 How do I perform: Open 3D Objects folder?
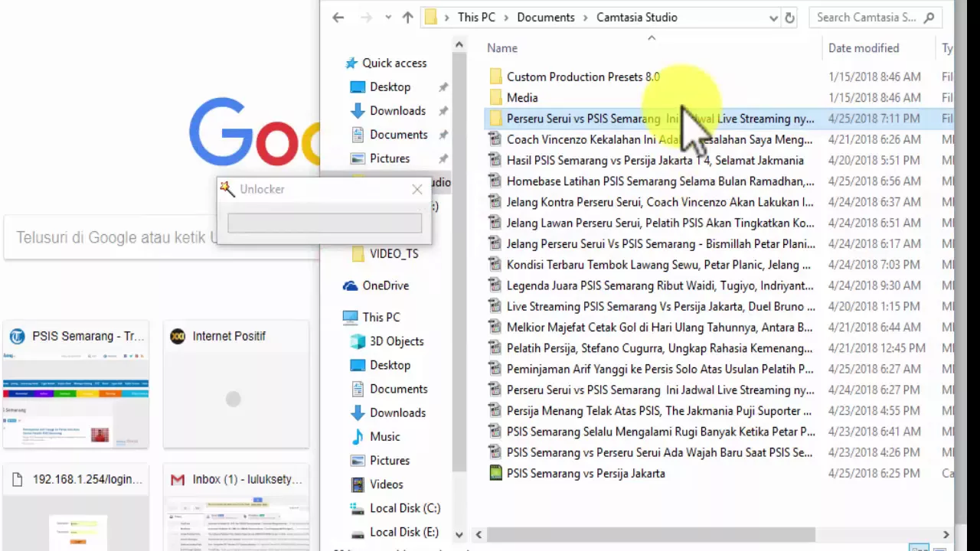coord(396,341)
